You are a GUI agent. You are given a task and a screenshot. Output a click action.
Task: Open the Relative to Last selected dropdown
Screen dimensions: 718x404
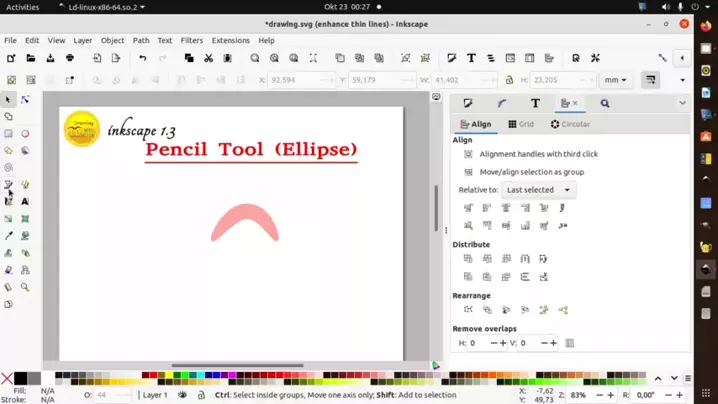tap(537, 190)
